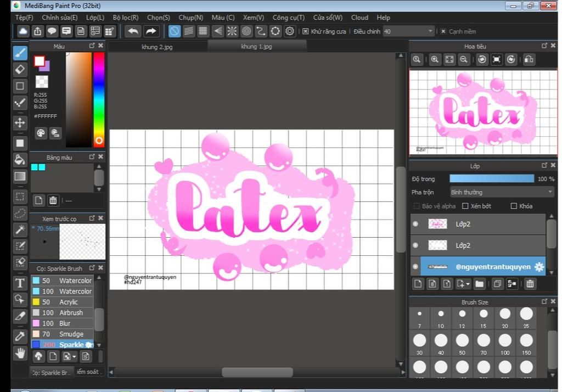
Task: Hide the top Lớp2 layer
Action: tap(415, 224)
